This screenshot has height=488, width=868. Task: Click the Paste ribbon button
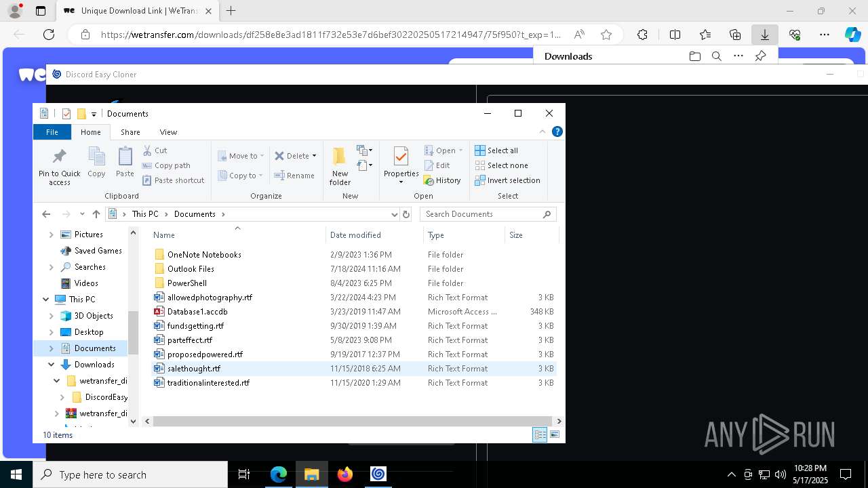point(125,163)
